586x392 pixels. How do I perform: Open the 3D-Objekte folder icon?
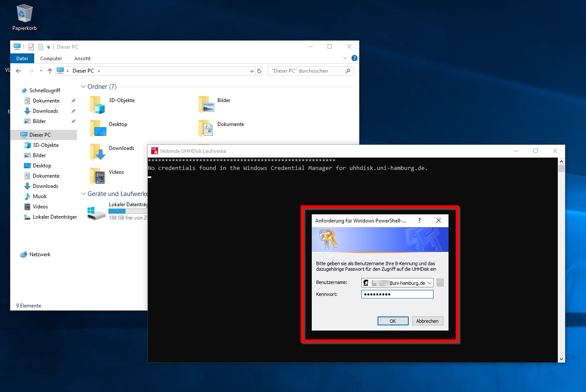[97, 105]
